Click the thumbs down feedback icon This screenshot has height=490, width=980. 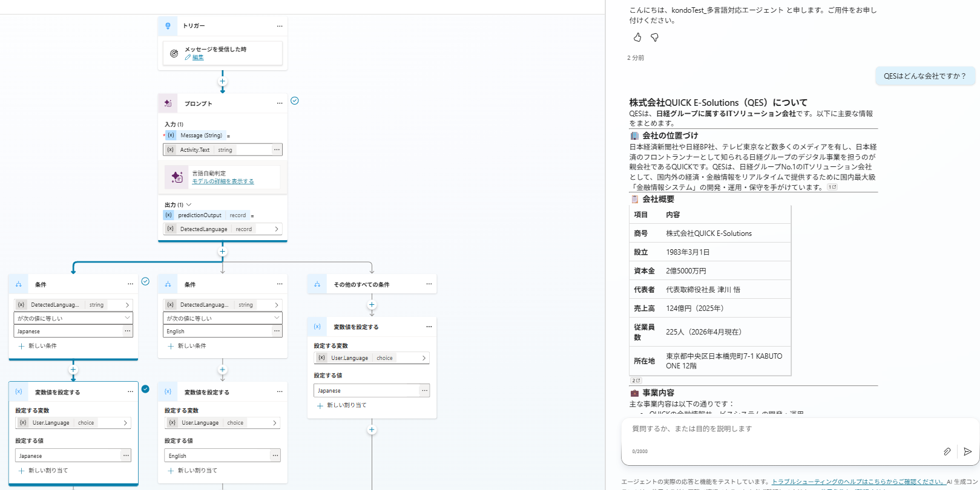[654, 38]
